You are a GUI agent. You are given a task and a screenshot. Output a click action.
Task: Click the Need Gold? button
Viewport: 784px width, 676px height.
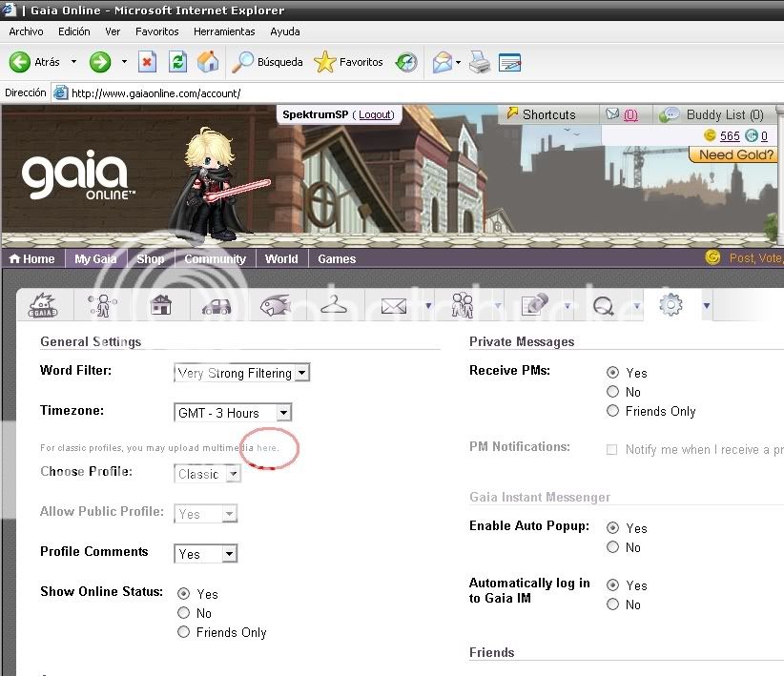(736, 154)
